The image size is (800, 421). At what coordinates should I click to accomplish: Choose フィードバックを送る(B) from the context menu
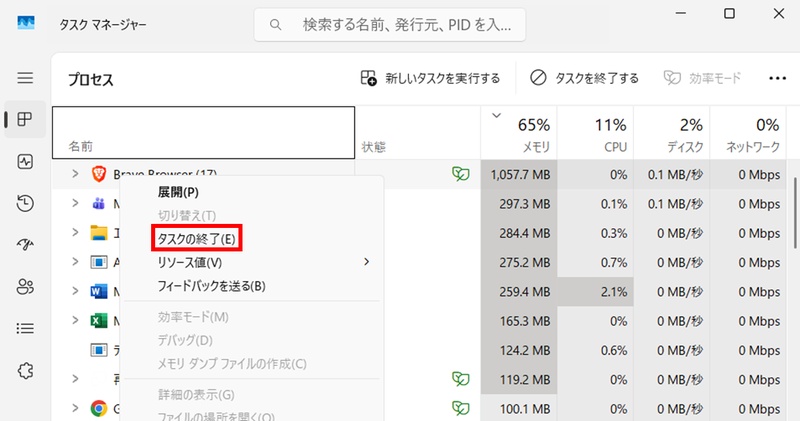pos(252,286)
